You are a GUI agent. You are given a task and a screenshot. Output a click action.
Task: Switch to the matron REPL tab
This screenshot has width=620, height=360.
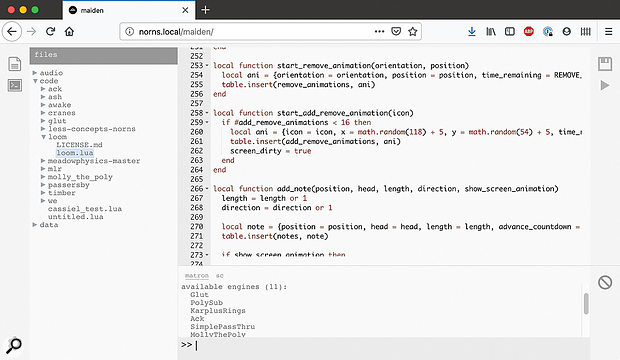(197, 275)
